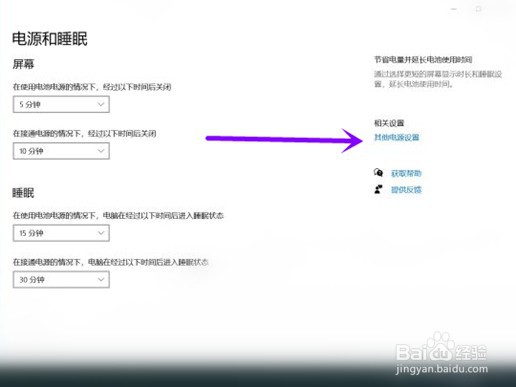Click the give feedback person icon
This screenshot has width=516, height=387.
[x=378, y=189]
